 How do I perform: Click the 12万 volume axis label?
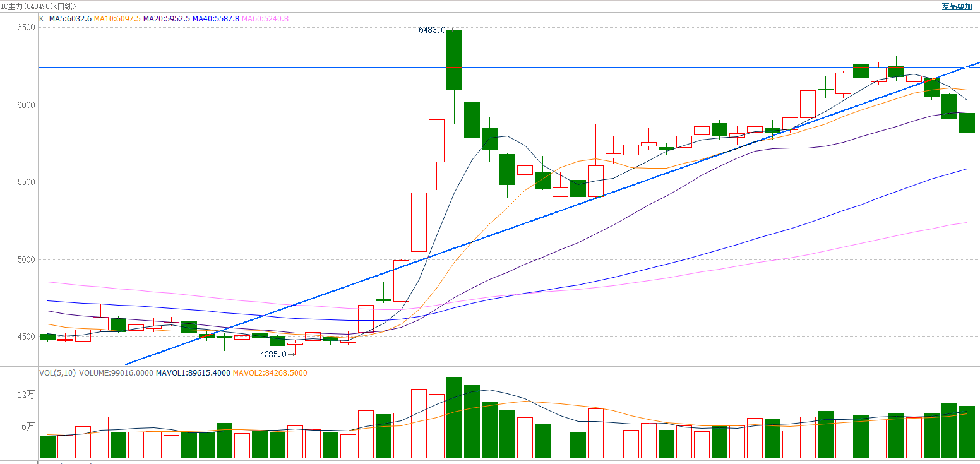pyautogui.click(x=27, y=395)
